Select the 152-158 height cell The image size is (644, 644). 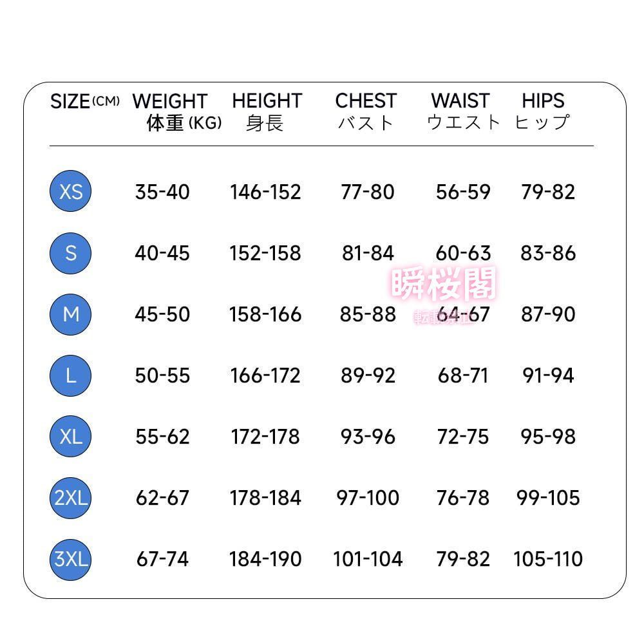pyautogui.click(x=265, y=253)
